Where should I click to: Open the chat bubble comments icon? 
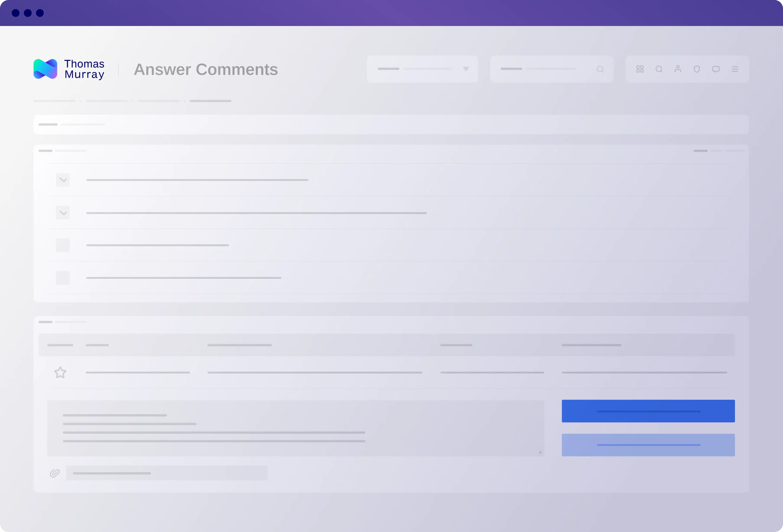[x=716, y=69]
